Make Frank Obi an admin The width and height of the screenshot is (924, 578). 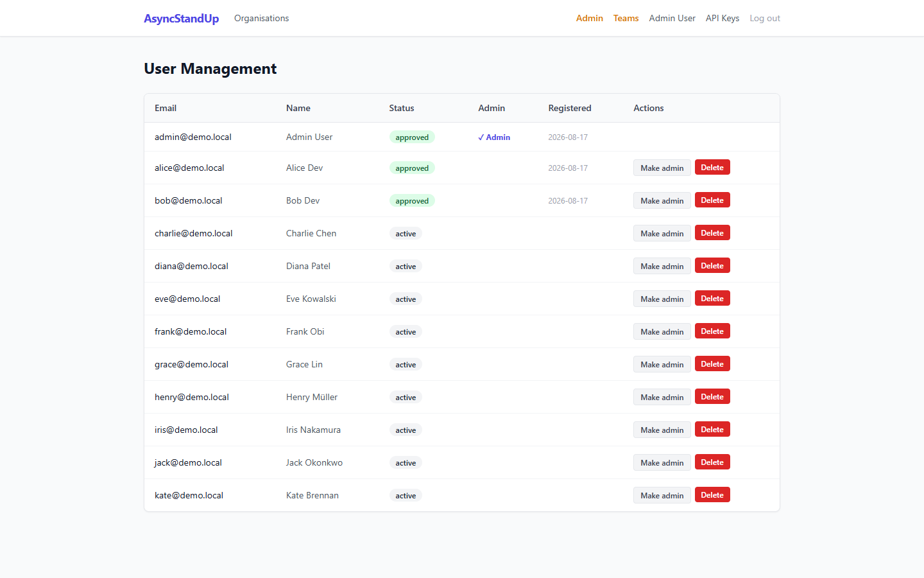point(662,331)
